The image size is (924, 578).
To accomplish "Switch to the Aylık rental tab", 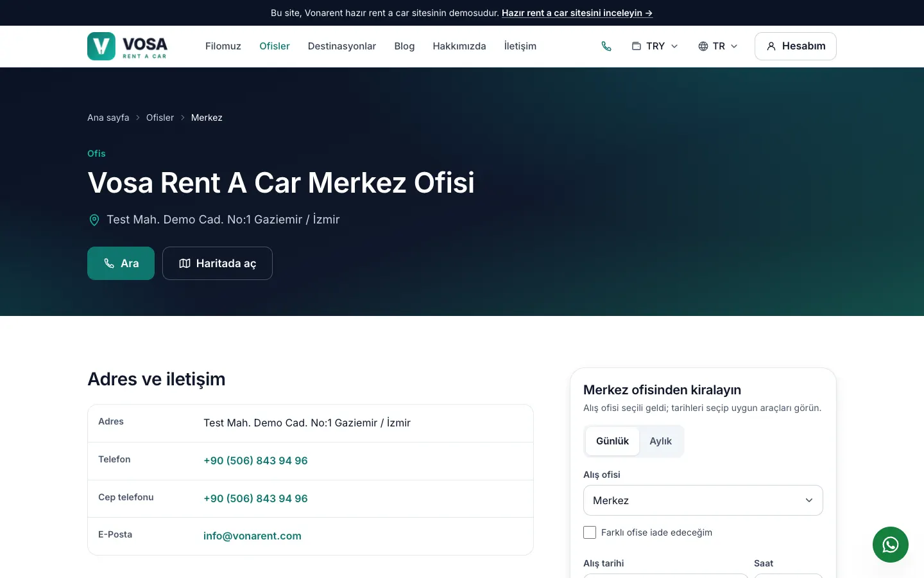I will click(660, 441).
